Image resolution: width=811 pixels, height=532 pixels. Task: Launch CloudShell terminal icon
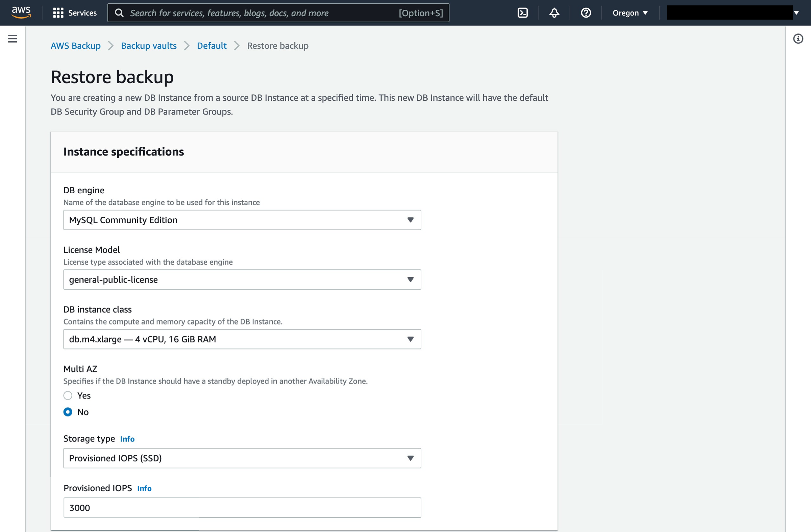(x=522, y=13)
